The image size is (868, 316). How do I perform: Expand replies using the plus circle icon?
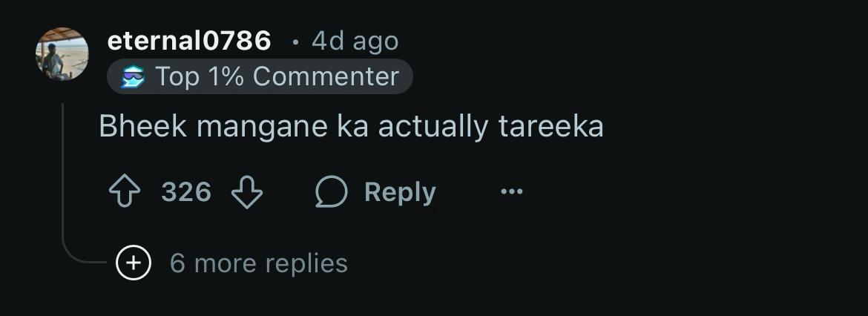134,263
